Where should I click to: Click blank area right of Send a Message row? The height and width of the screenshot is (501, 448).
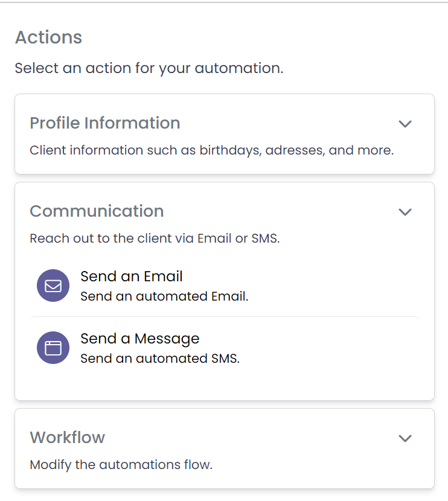332,348
